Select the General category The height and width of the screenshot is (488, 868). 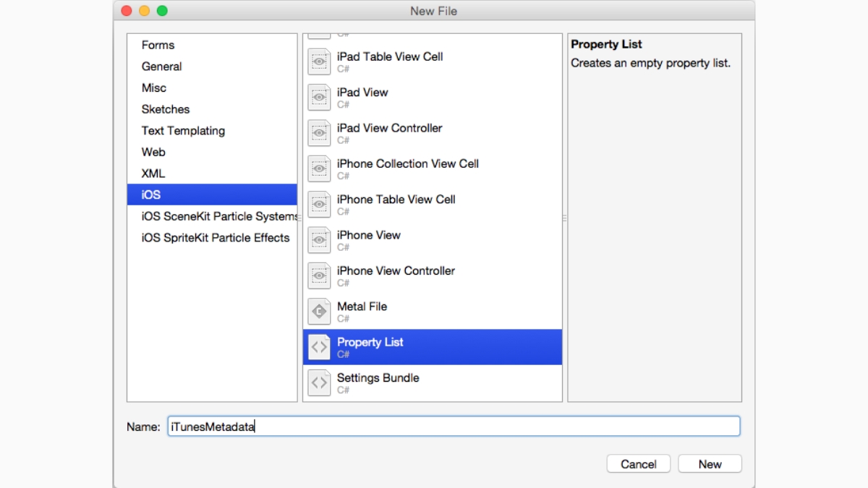click(x=161, y=67)
